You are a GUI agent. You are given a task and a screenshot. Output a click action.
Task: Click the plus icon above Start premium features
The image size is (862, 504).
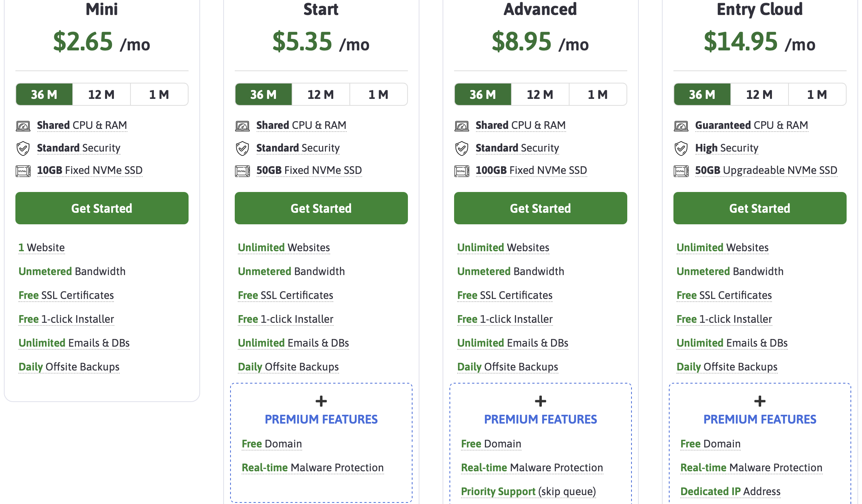[321, 401]
